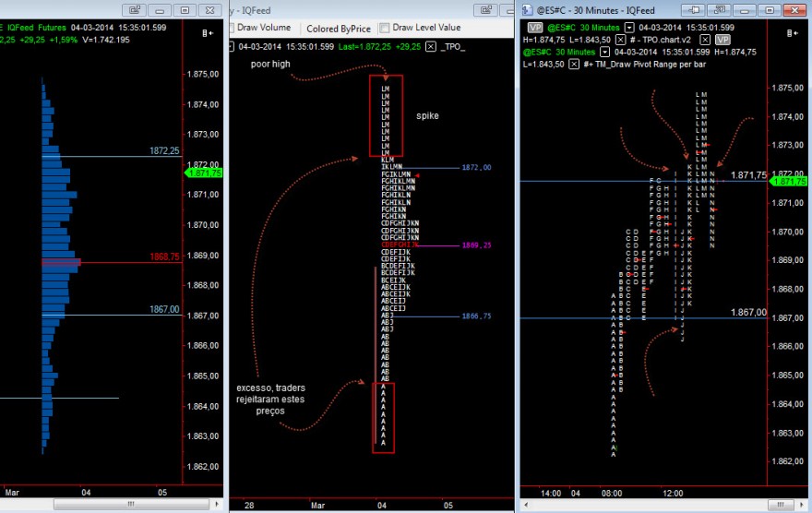812x513 pixels.
Task: Click the chart document icon left of the @ES#C title
Action: coord(527,10)
